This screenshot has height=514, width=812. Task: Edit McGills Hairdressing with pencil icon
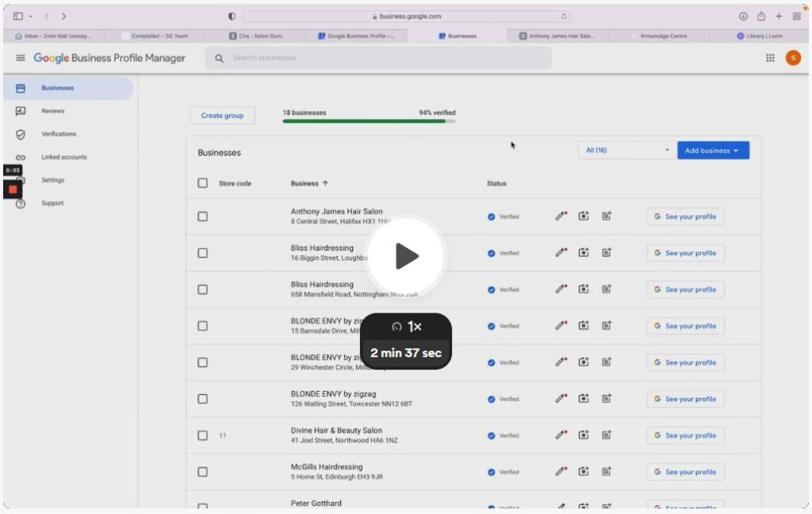tap(561, 471)
